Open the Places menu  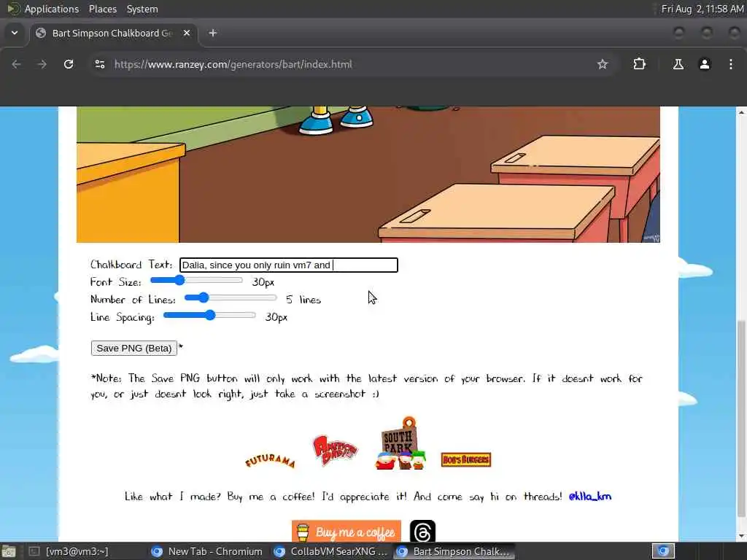point(102,9)
